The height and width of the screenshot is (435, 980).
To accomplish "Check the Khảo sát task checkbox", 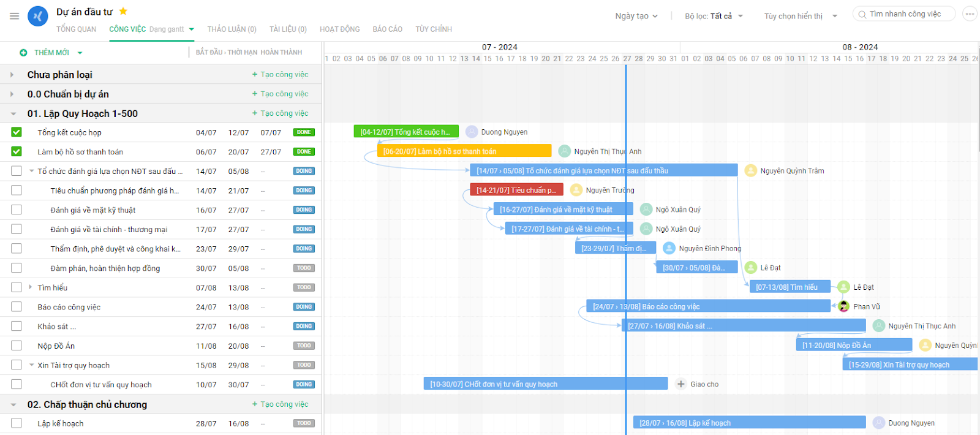I will [17, 326].
